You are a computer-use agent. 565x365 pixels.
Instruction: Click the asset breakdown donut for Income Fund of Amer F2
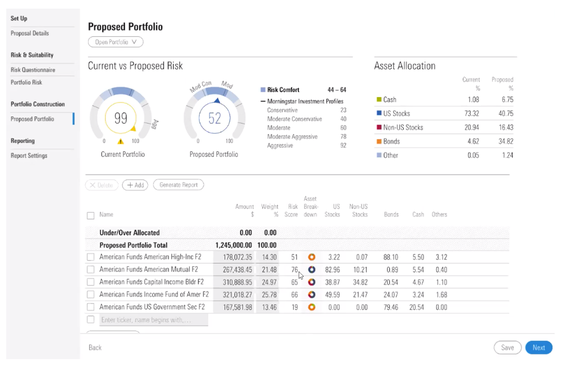(x=312, y=295)
